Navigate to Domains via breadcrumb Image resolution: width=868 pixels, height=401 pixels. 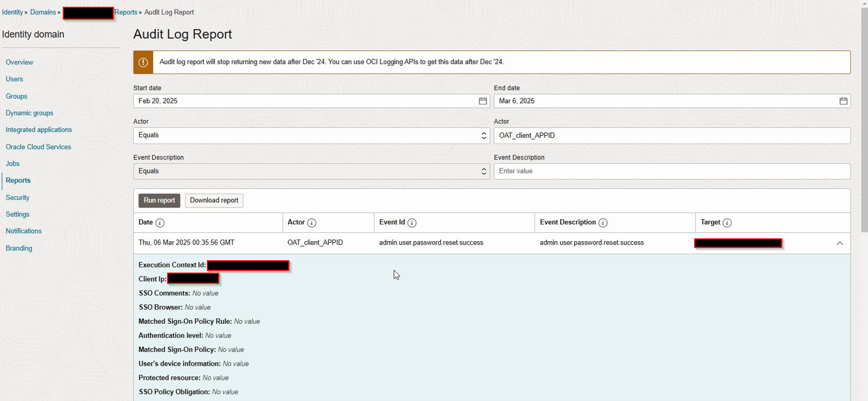coord(43,12)
